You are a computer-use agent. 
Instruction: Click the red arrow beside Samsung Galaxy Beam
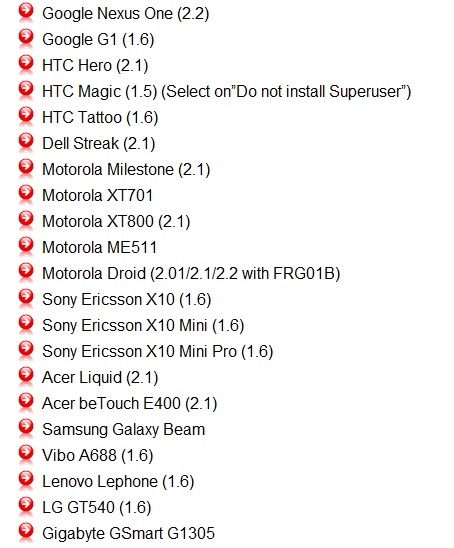click(x=26, y=427)
